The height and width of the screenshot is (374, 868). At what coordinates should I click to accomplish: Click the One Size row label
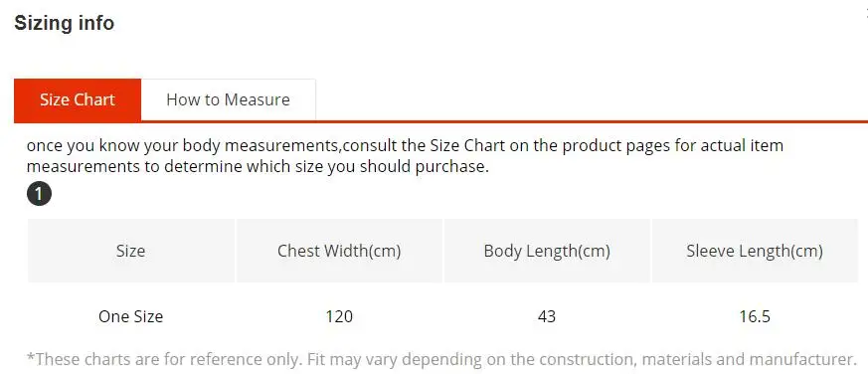click(x=130, y=316)
